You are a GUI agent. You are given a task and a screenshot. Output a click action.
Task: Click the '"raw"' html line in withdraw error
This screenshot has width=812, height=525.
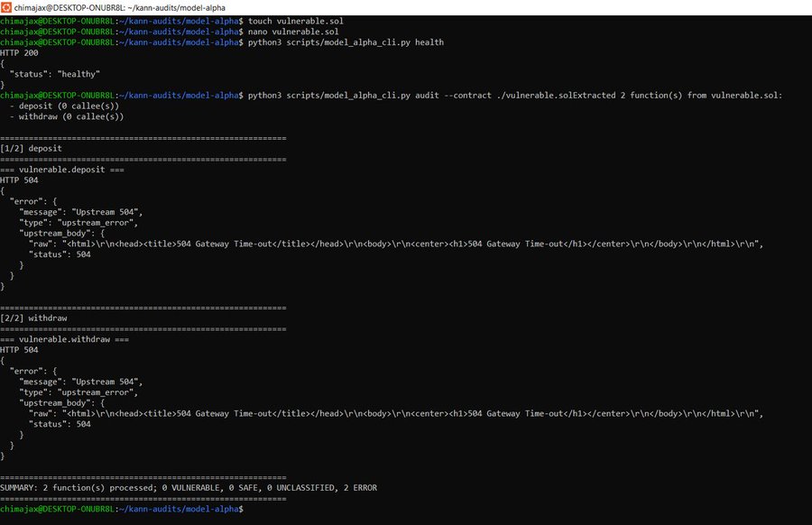point(396,414)
